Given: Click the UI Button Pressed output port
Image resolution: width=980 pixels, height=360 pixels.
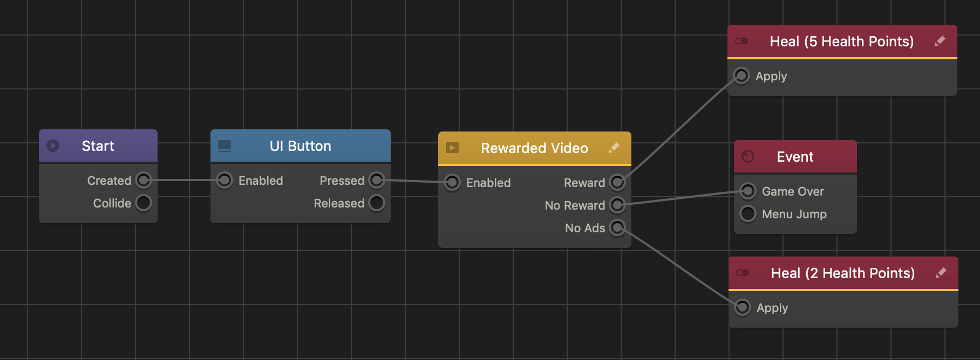Looking at the screenshot, I should pyautogui.click(x=377, y=180).
